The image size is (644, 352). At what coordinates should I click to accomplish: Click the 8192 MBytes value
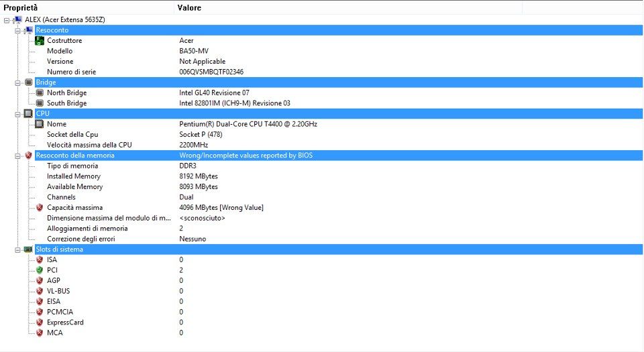(199, 176)
